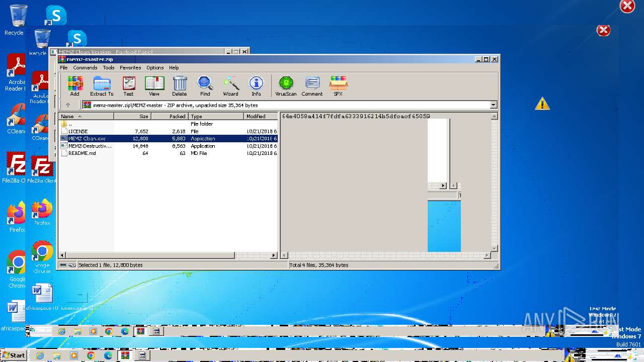Click the key icon in WinRAR status bar
Image resolution: width=644 pixels, height=362 pixels.
72,265
